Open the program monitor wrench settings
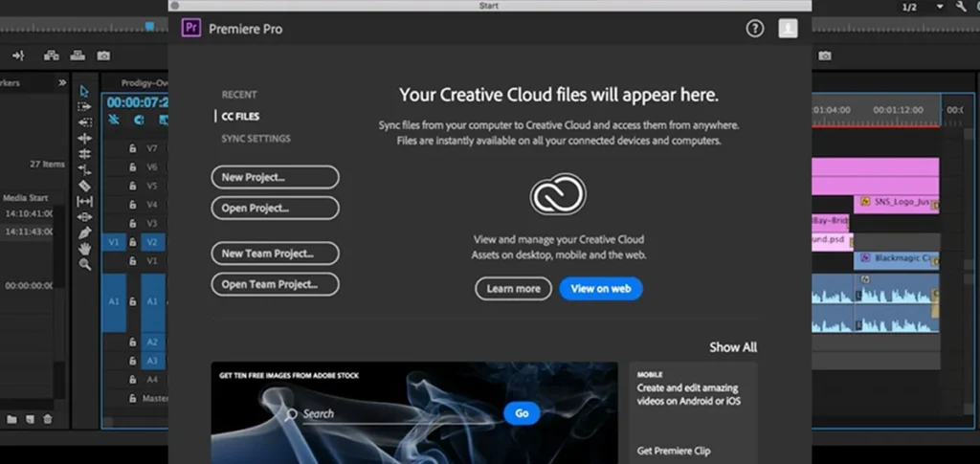980x464 pixels. 961,7
